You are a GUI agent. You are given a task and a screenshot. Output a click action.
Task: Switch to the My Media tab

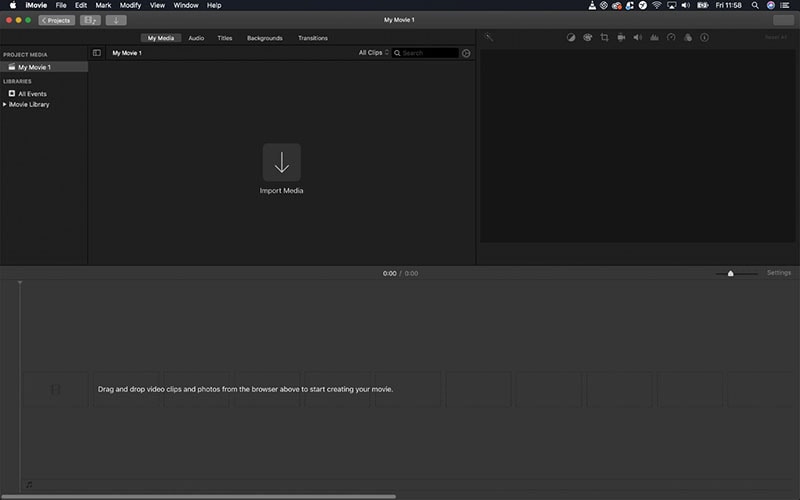pyautogui.click(x=161, y=38)
